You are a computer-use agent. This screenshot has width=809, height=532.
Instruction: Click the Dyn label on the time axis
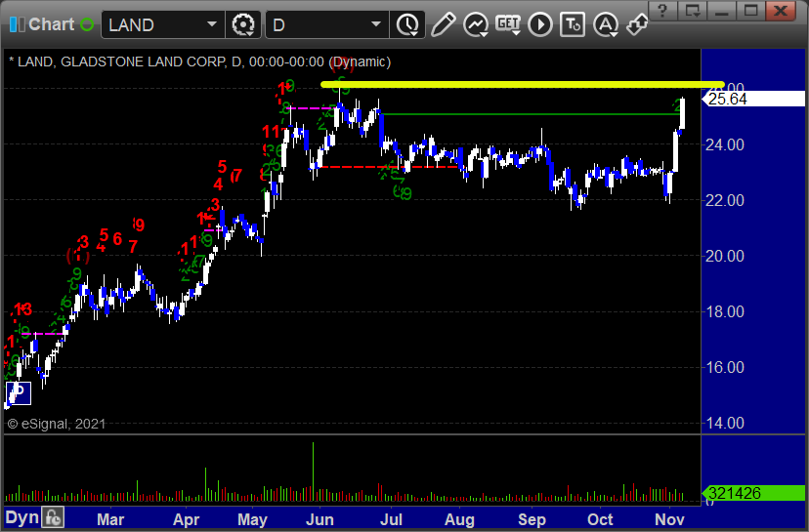(22, 517)
